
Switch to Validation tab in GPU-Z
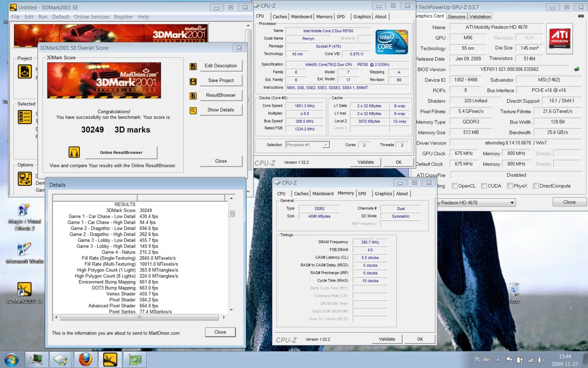click(x=480, y=17)
